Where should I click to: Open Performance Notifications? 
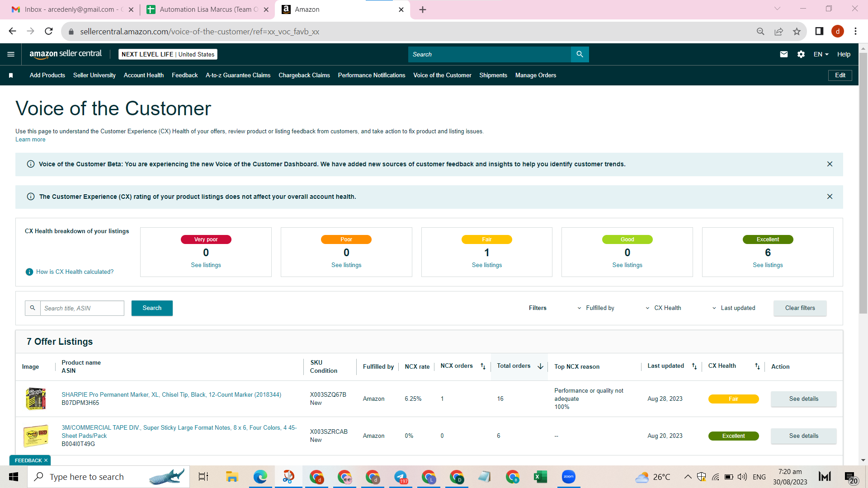point(372,75)
